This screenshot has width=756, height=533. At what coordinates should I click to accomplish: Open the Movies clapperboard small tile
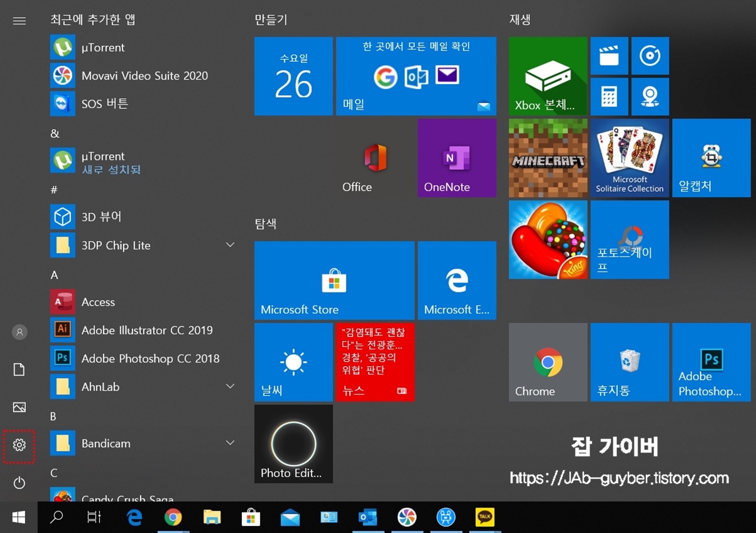609,56
